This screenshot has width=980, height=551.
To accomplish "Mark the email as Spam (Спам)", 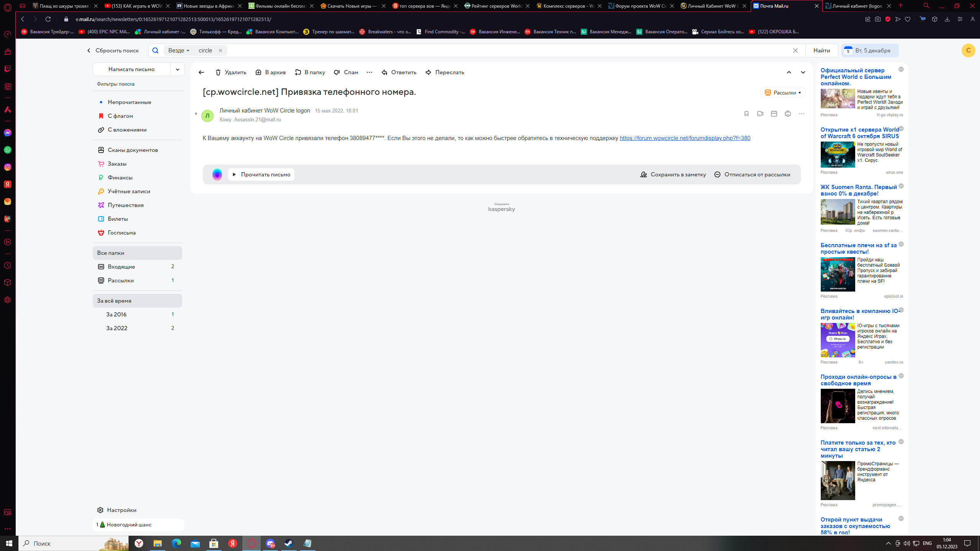I will 346,72.
